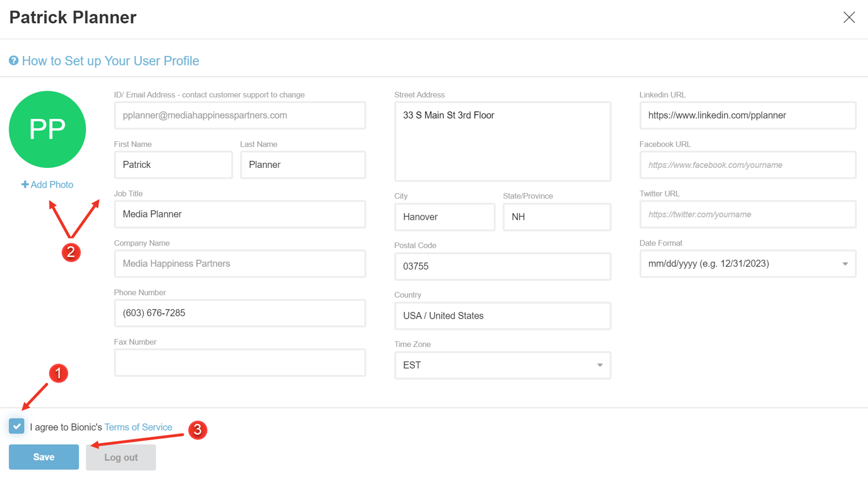This screenshot has width=868, height=478.
Task: Click the PP avatar circle
Action: coord(47,130)
